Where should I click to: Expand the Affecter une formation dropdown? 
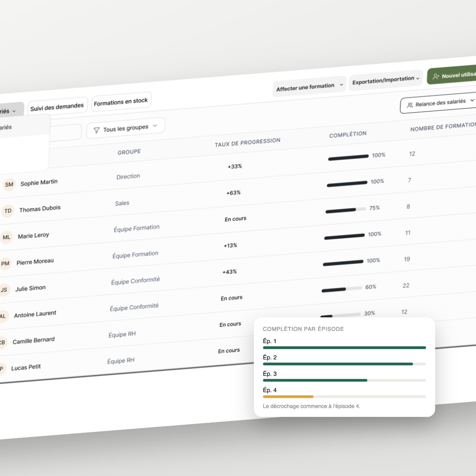[x=309, y=86]
